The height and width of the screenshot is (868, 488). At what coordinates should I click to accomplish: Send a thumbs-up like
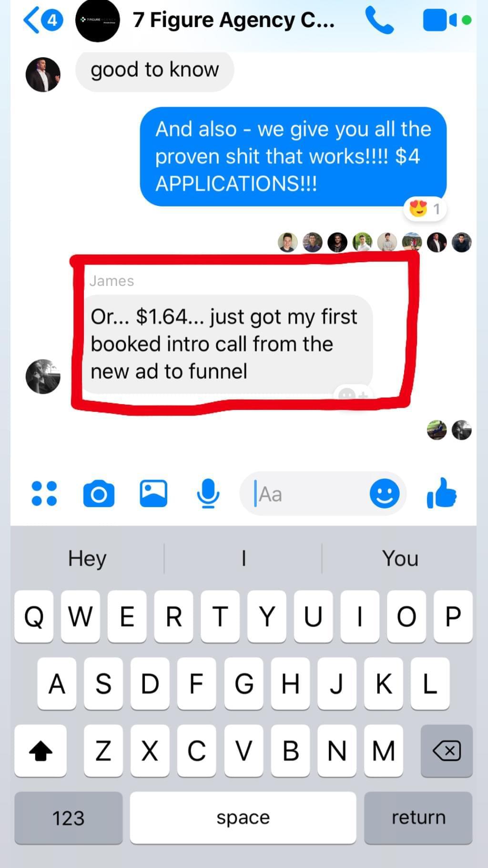(x=442, y=493)
